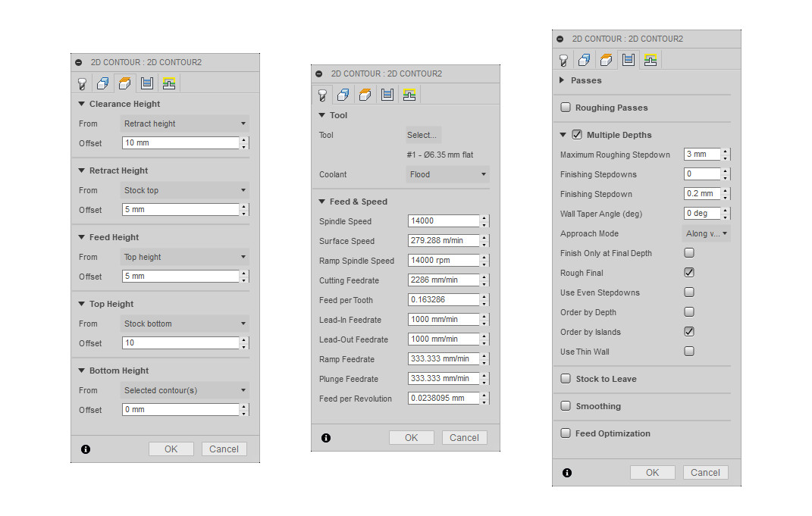This screenshot has width=812, height=516.
Task: Uncheck Order by Islands
Action: coord(688,331)
